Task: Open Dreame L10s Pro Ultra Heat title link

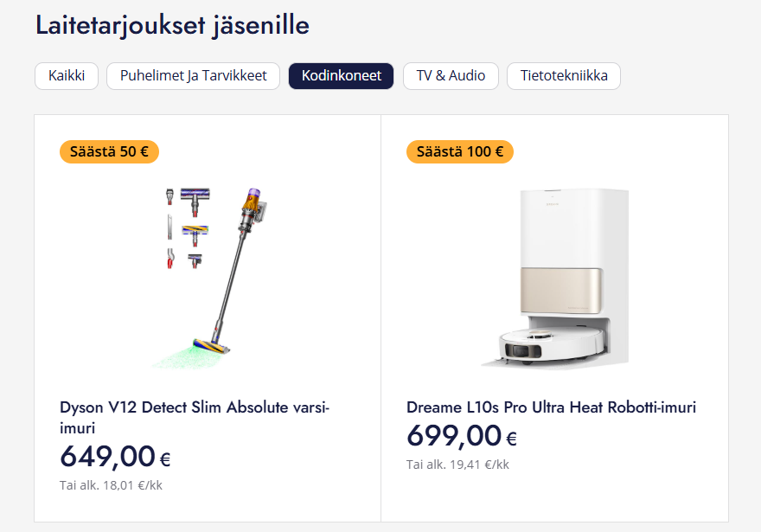Action: (x=552, y=407)
